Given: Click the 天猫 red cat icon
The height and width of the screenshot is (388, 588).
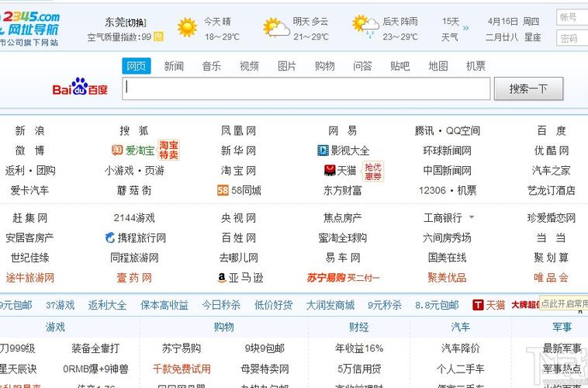Looking at the screenshot, I should click(x=330, y=170).
